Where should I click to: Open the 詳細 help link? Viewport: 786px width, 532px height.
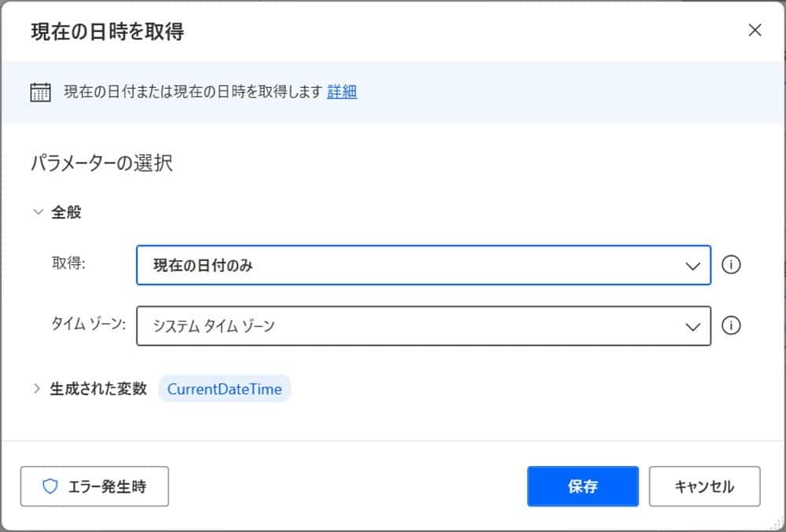click(x=342, y=92)
